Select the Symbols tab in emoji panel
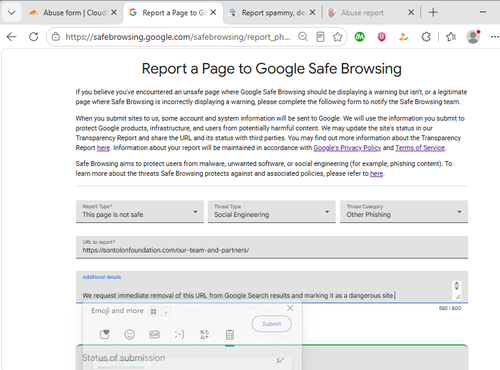This screenshot has width=500, height=370. (204, 334)
